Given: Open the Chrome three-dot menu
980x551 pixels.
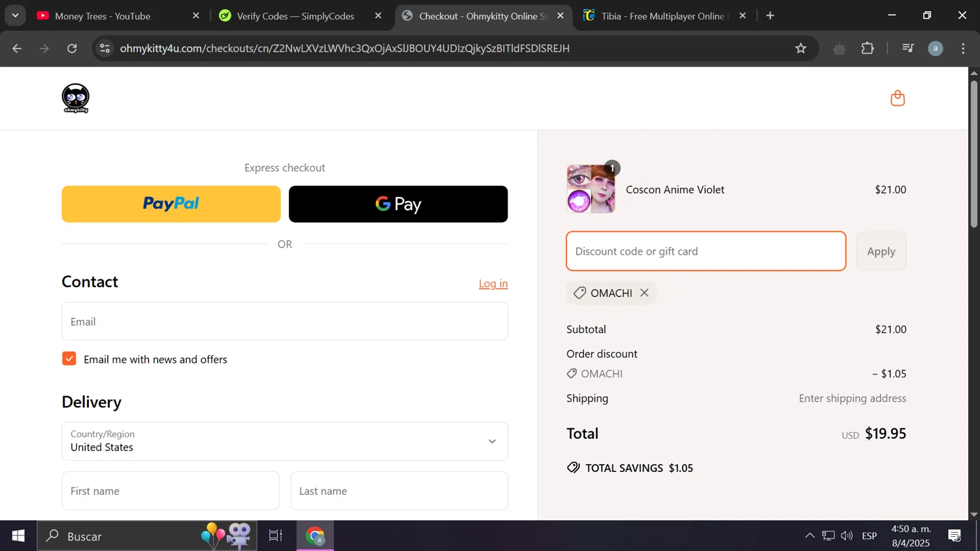Looking at the screenshot, I should point(964,48).
